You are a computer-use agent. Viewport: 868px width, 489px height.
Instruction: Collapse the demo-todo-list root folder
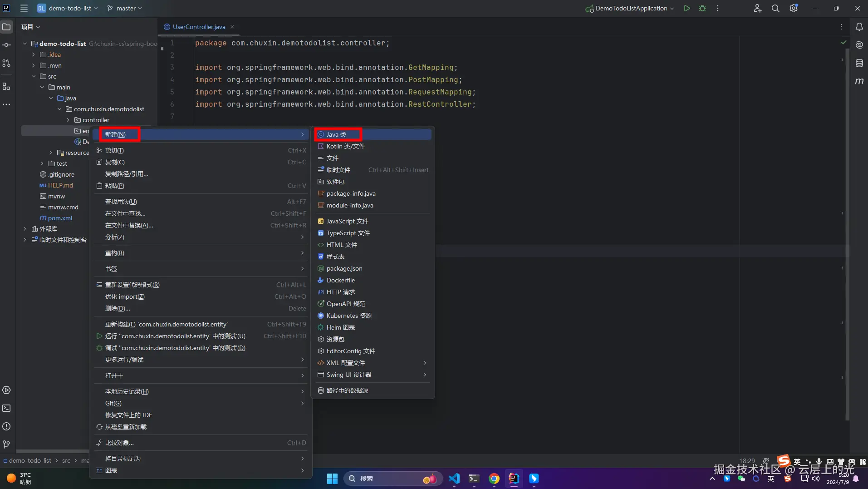click(x=25, y=44)
